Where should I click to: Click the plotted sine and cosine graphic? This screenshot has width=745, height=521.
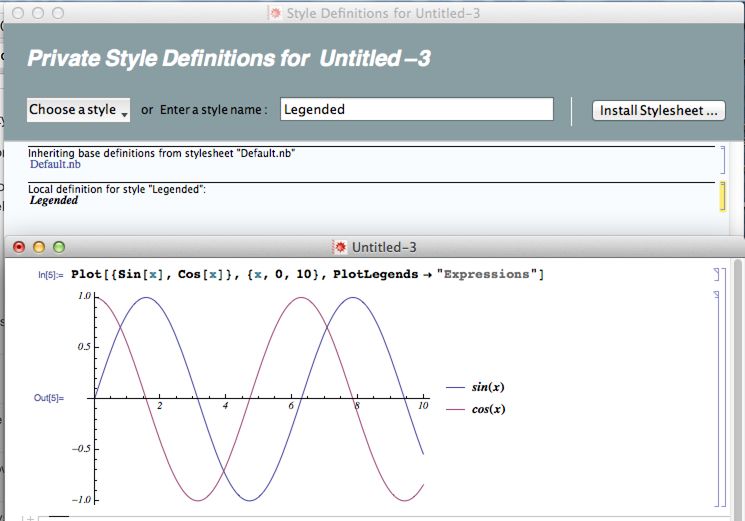point(259,398)
